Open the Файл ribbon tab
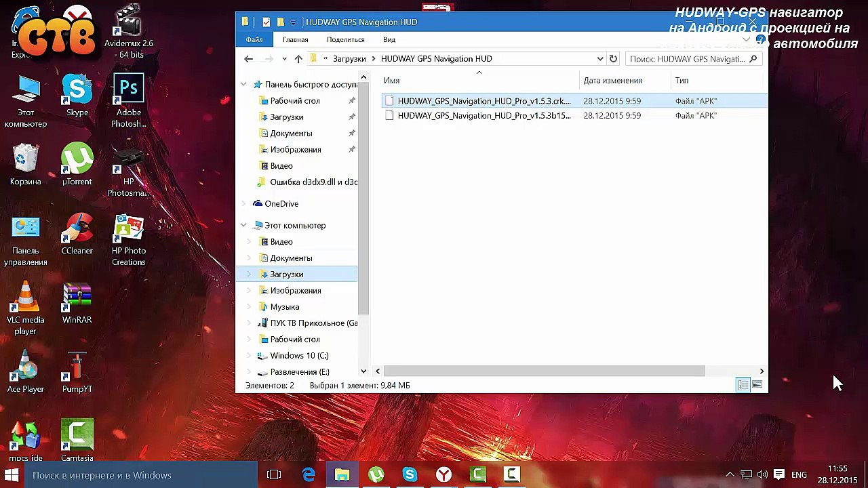868x488 pixels. pyautogui.click(x=254, y=40)
